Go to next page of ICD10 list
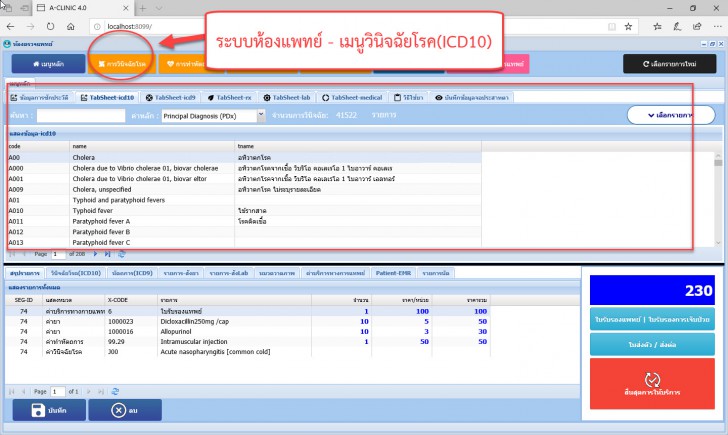The width and height of the screenshot is (728, 435). tap(95, 254)
